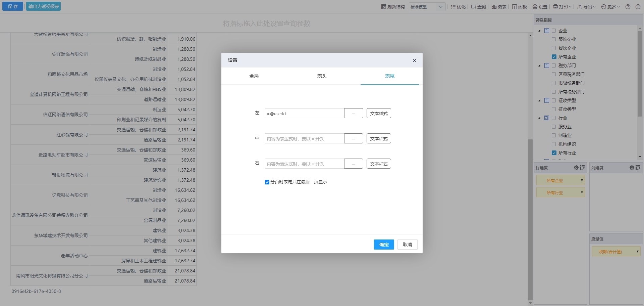The image size is (644, 306).
Task: Switch to the 全局 tab
Action: tap(254, 76)
